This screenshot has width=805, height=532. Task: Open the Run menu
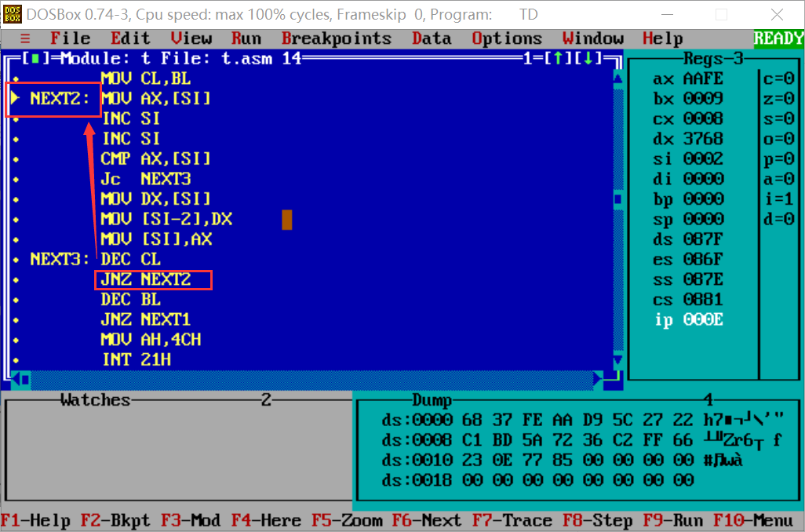coord(246,38)
